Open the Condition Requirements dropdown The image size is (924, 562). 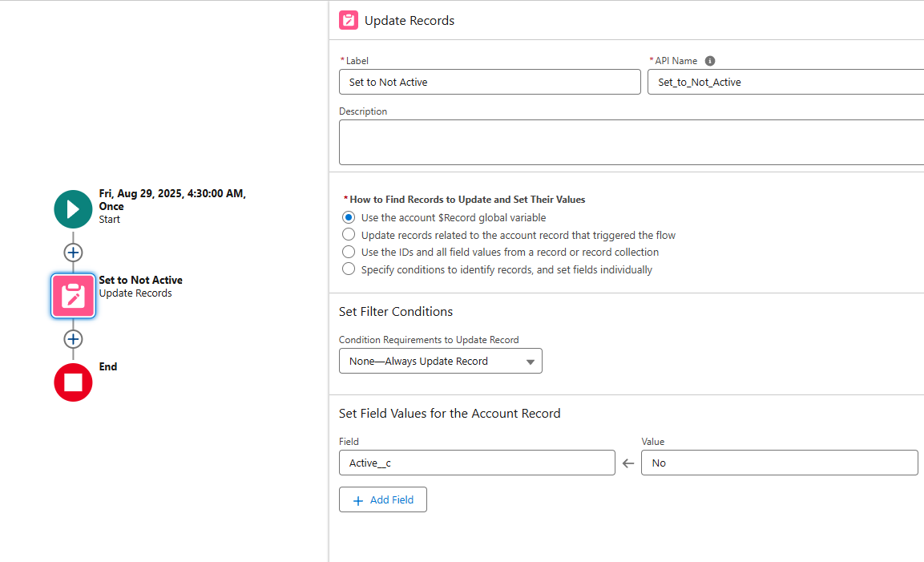(x=441, y=361)
